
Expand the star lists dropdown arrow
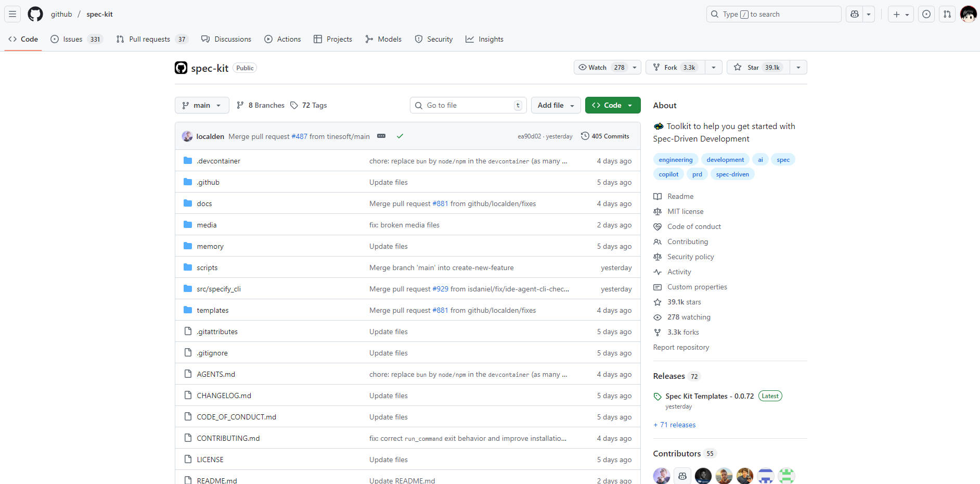798,68
